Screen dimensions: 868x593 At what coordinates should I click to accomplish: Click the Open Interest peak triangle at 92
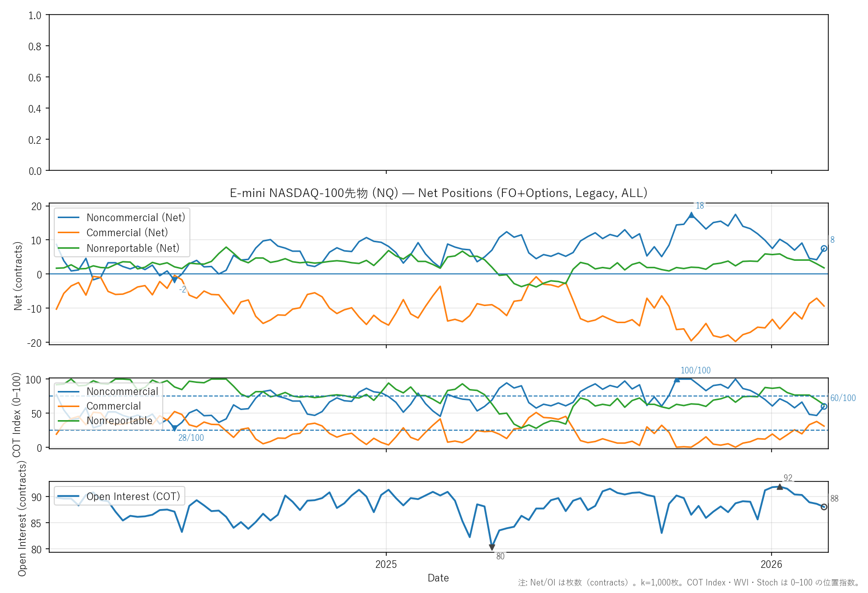coord(780,486)
